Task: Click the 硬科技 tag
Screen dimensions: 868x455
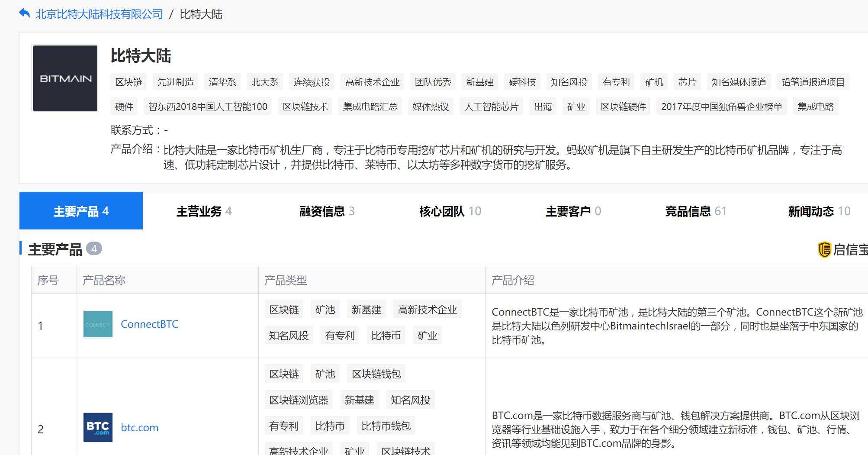Action: [x=522, y=82]
